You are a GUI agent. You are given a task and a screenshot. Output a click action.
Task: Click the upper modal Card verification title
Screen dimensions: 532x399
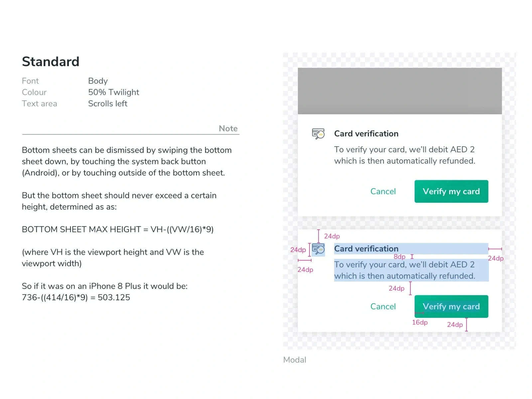pyautogui.click(x=366, y=134)
